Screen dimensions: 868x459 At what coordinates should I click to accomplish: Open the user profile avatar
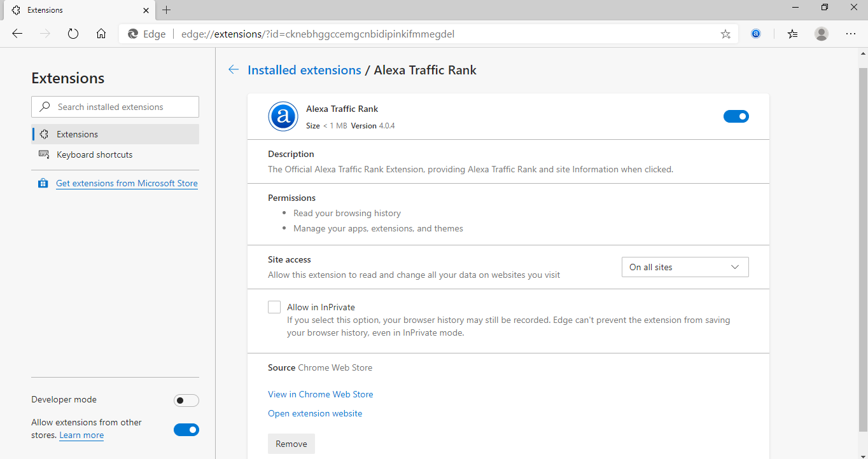pyautogui.click(x=822, y=34)
